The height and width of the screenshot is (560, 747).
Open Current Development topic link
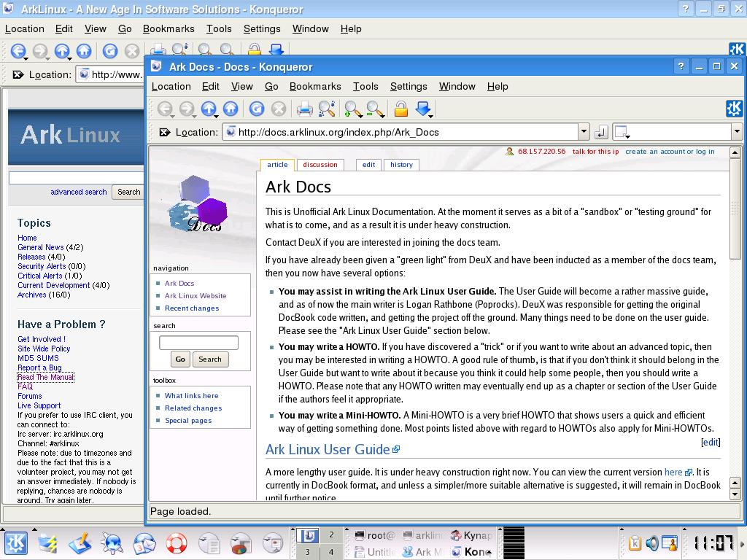coord(53,285)
